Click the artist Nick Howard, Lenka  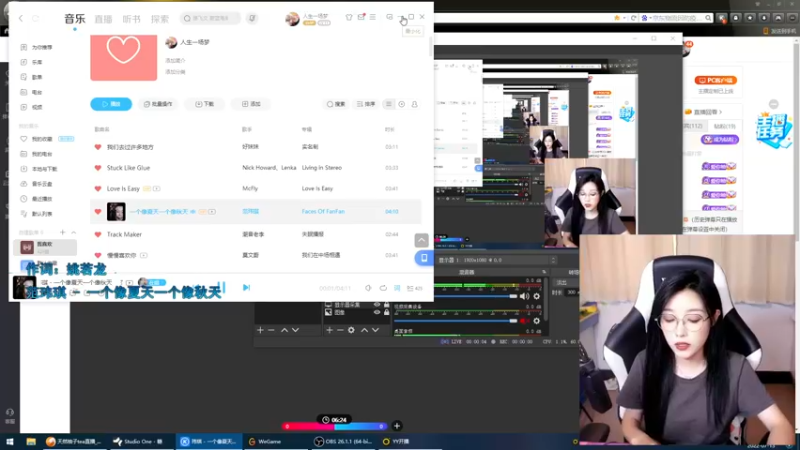pos(269,168)
